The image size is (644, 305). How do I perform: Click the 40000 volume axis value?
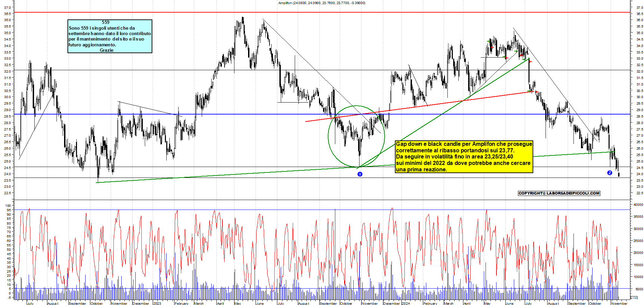638,205
